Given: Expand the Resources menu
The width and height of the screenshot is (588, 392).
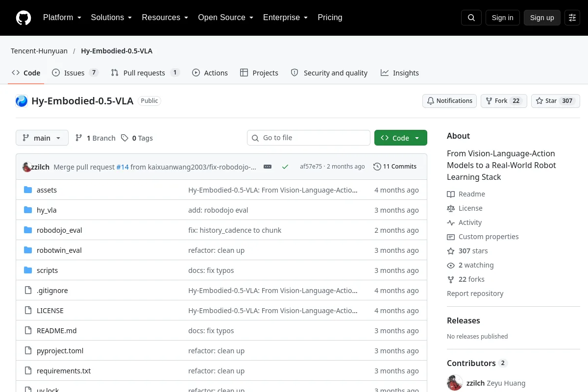Looking at the screenshot, I should [x=165, y=18].
